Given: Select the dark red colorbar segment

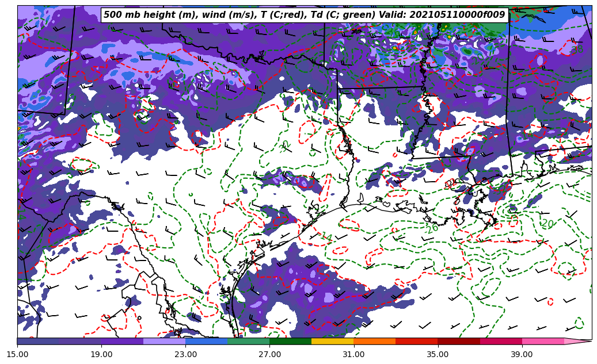Looking at the screenshot, I should (x=458, y=341).
